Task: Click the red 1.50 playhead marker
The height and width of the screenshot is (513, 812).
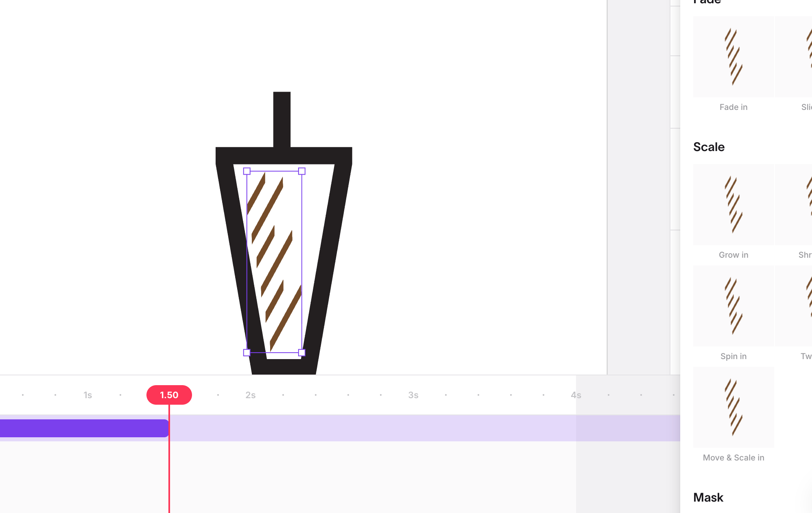Action: coord(169,395)
